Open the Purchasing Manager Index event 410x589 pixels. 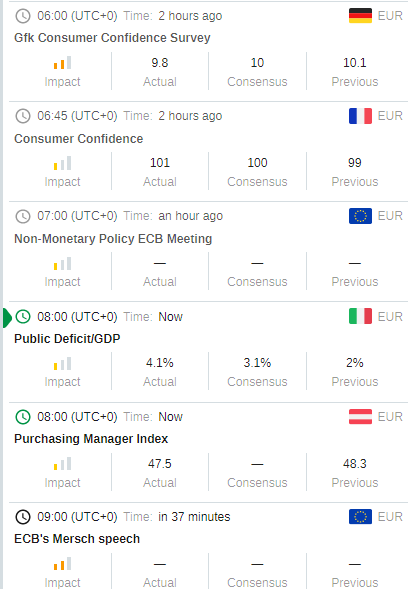click(x=91, y=438)
